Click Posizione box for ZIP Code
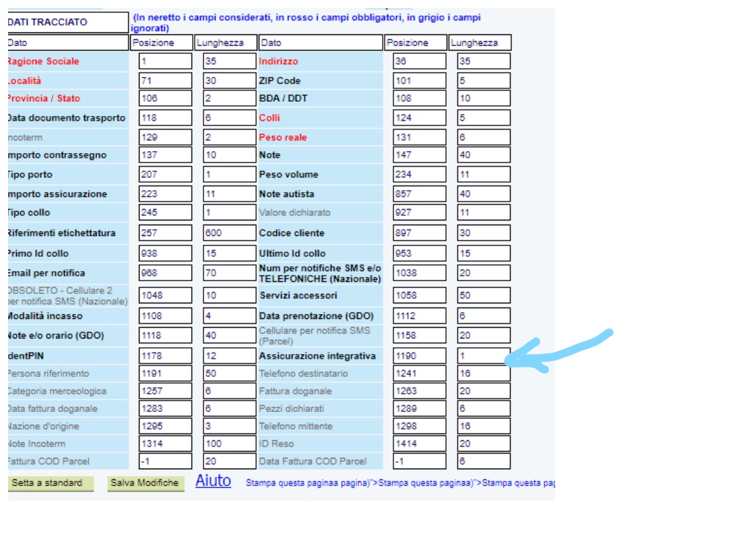Image resolution: width=756 pixels, height=534 pixels. [x=420, y=80]
